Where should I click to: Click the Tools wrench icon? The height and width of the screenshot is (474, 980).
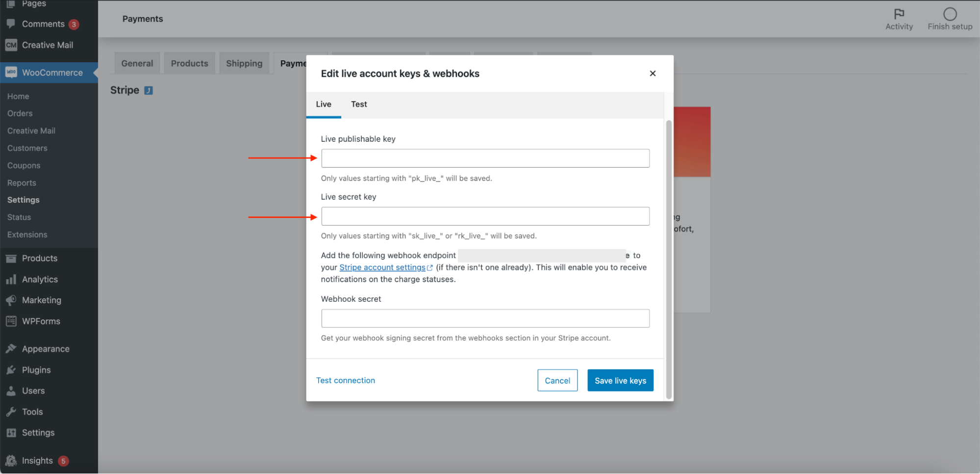(11, 411)
